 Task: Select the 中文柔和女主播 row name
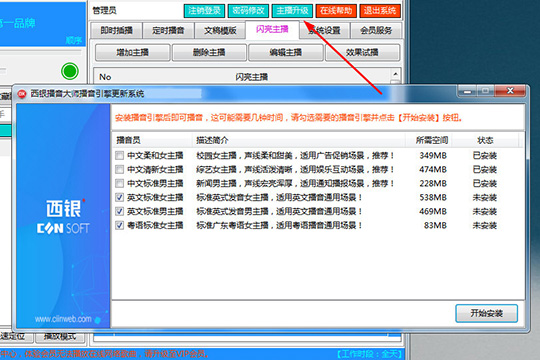coord(155,155)
